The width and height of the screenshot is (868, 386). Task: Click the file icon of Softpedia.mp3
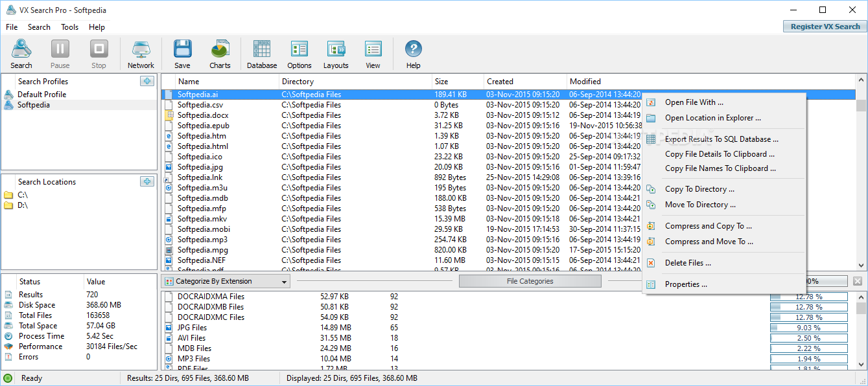pos(169,240)
